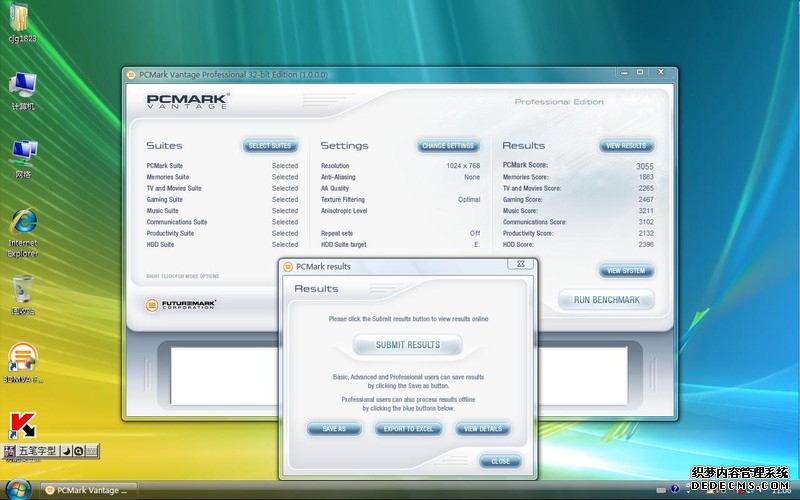800x500 pixels.
Task: Click the VIEW DETAILS button
Action: pyautogui.click(x=483, y=429)
